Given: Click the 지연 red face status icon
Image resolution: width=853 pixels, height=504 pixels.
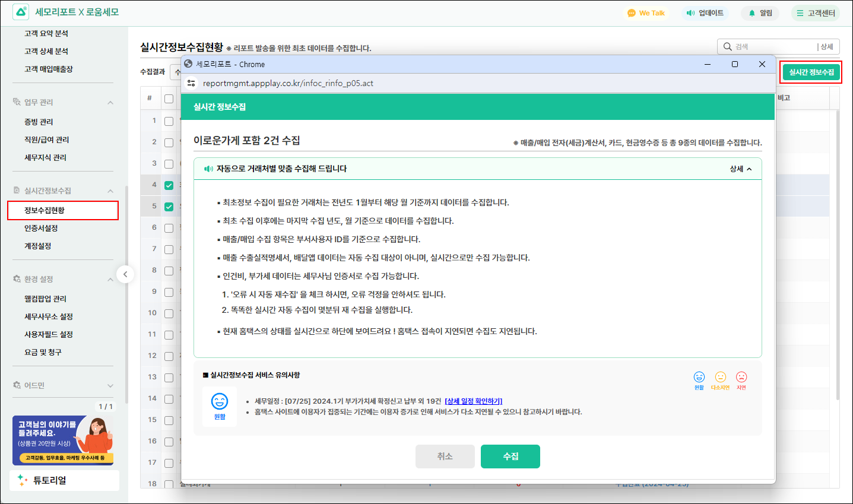Looking at the screenshot, I should pos(741,378).
